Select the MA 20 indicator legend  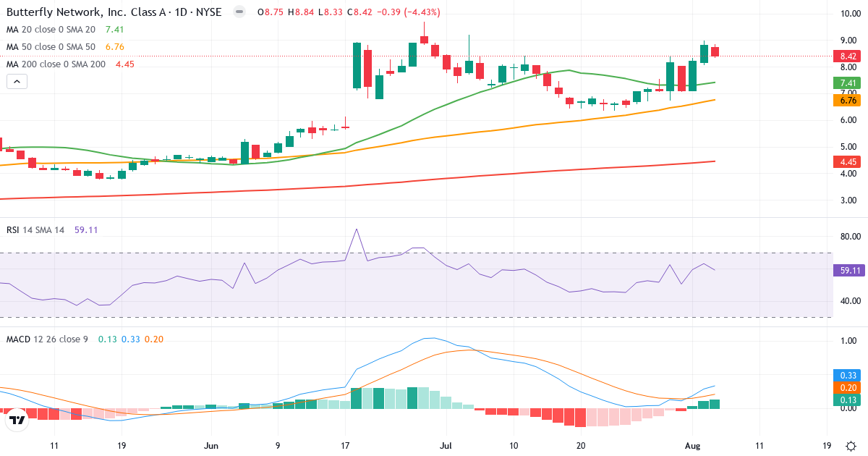pyautogui.click(x=65, y=30)
